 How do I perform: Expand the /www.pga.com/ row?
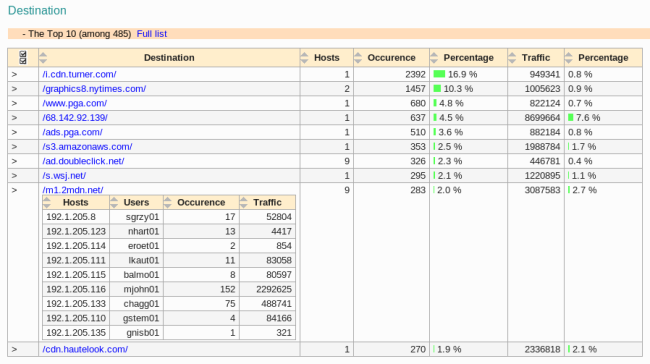click(x=15, y=104)
